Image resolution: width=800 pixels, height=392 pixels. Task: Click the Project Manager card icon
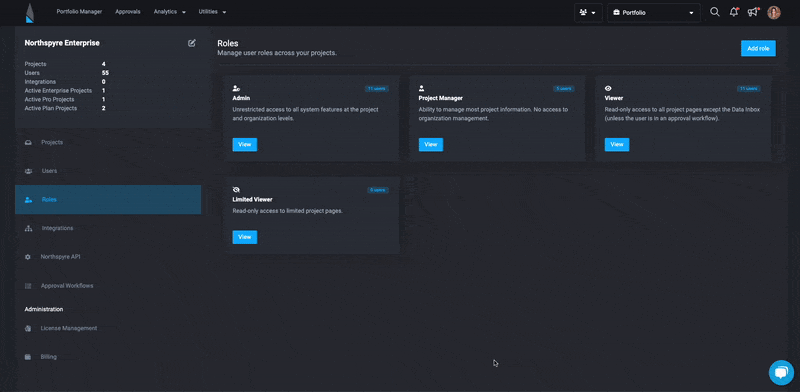click(x=421, y=88)
